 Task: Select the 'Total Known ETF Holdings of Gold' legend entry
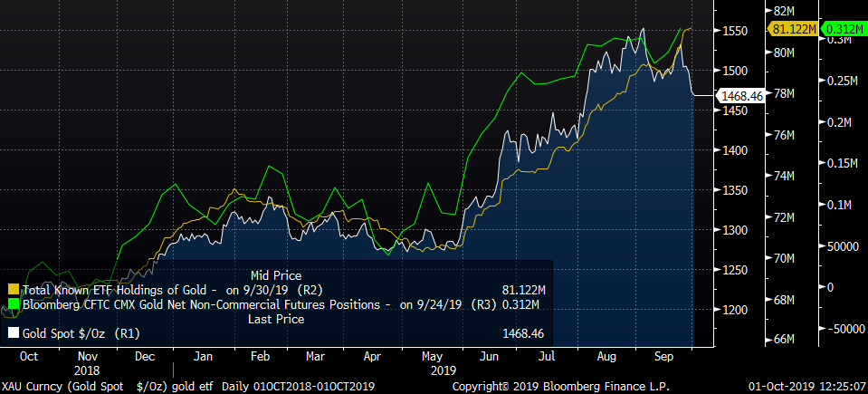(x=172, y=289)
